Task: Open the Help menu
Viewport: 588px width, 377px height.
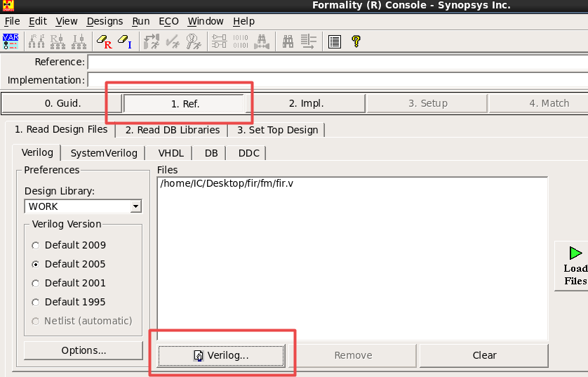Action: 243,21
